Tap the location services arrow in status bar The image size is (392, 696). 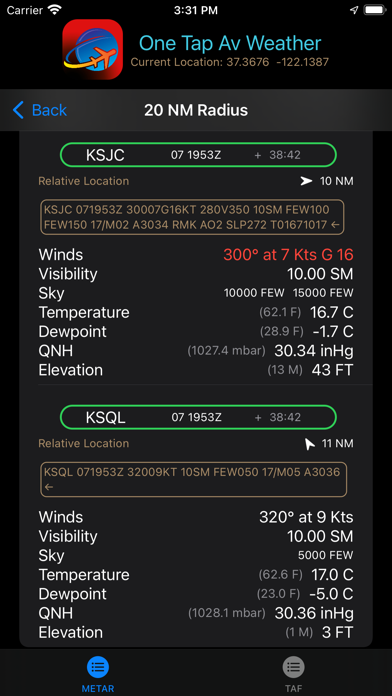(353, 10)
